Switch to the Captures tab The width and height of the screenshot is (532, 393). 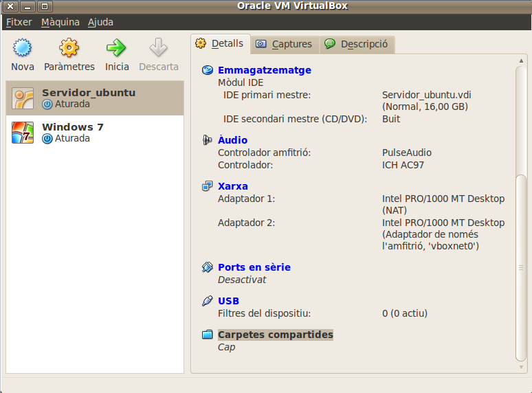pos(285,44)
